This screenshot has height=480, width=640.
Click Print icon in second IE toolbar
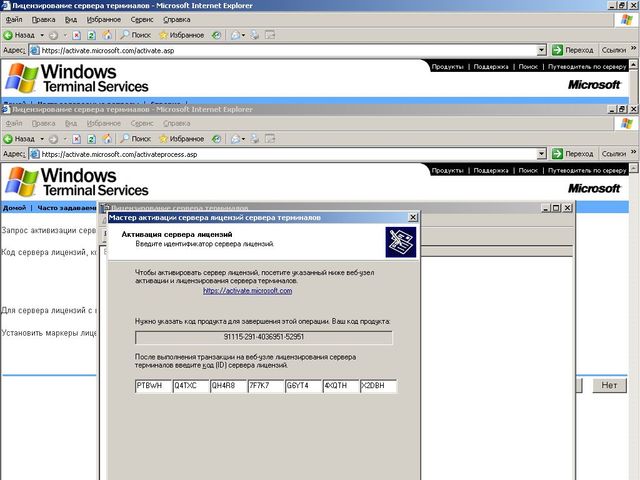(255, 139)
